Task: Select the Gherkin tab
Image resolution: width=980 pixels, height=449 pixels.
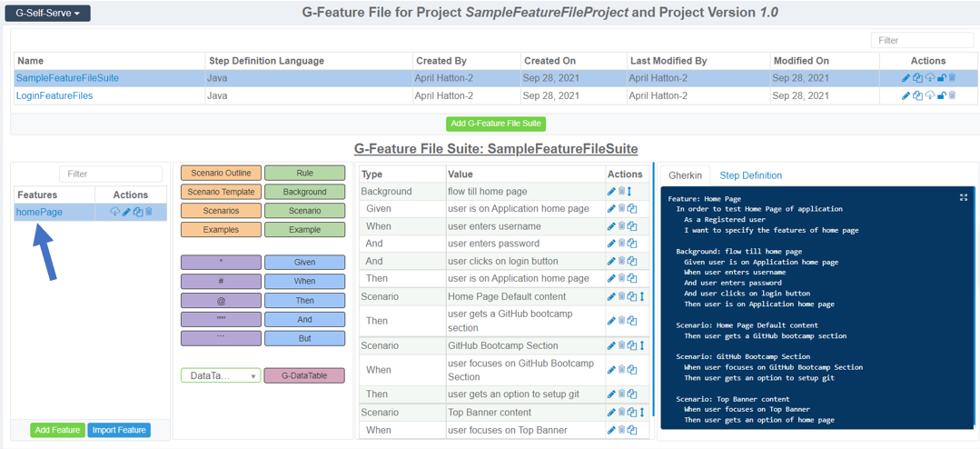Action: click(x=686, y=175)
